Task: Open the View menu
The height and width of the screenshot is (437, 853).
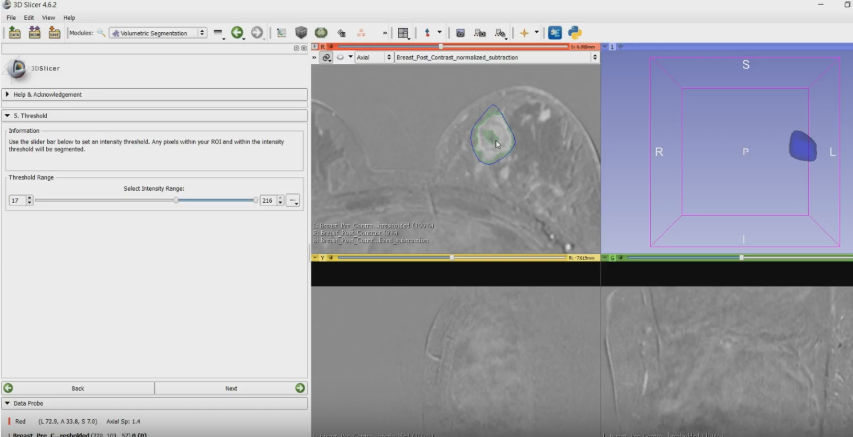Action: coord(48,18)
